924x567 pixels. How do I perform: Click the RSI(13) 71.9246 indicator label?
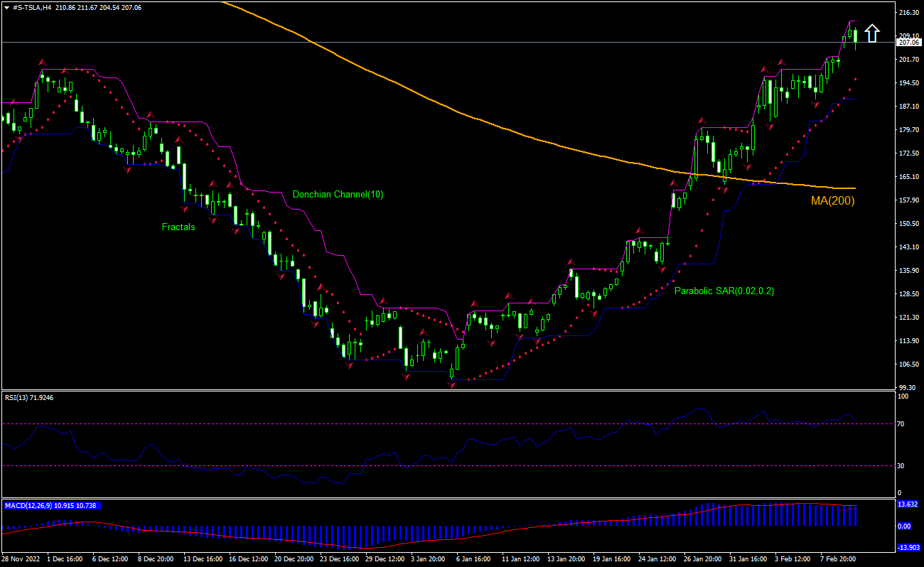[x=29, y=397]
